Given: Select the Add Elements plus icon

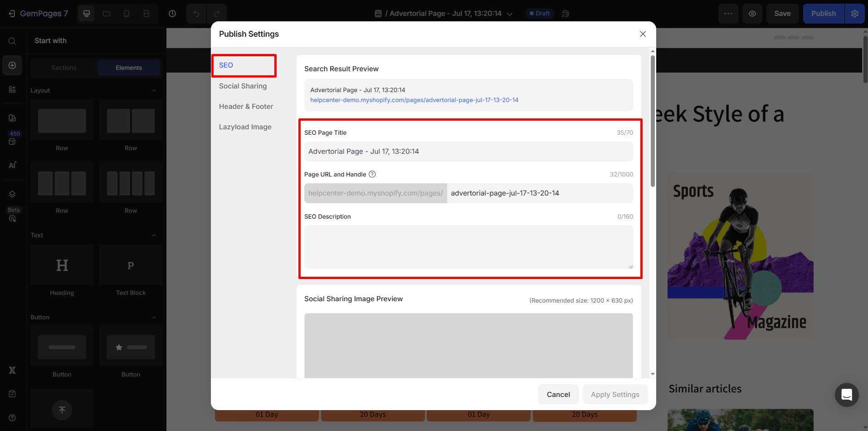Looking at the screenshot, I should (x=12, y=65).
